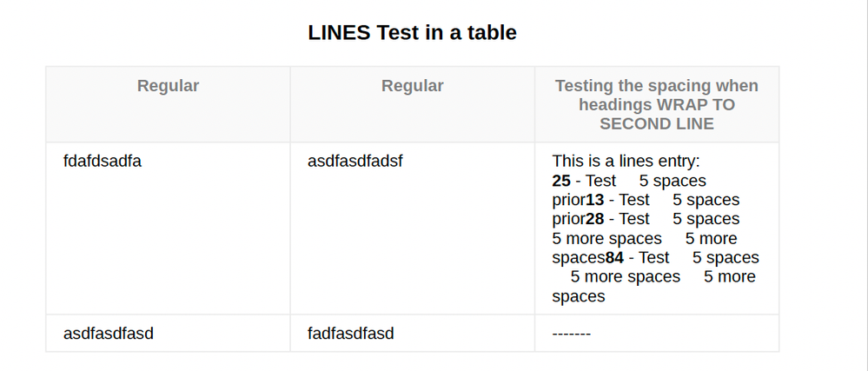This screenshot has width=868, height=371.
Task: Click "SECOND LINE" in the third header
Action: point(656,124)
